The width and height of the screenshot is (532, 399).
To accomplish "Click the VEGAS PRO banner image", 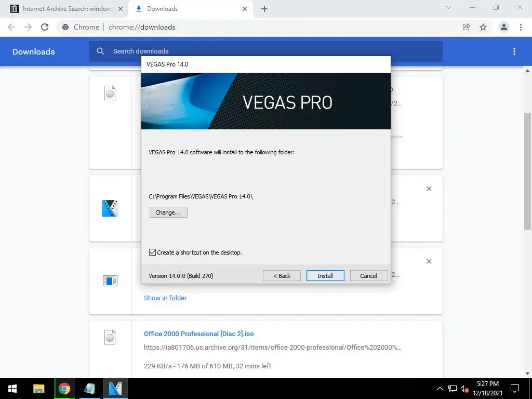I will (265, 101).
